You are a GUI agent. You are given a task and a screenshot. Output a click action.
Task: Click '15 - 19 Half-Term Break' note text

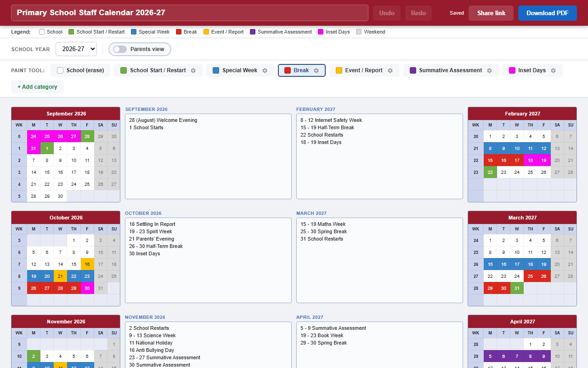[328, 127]
